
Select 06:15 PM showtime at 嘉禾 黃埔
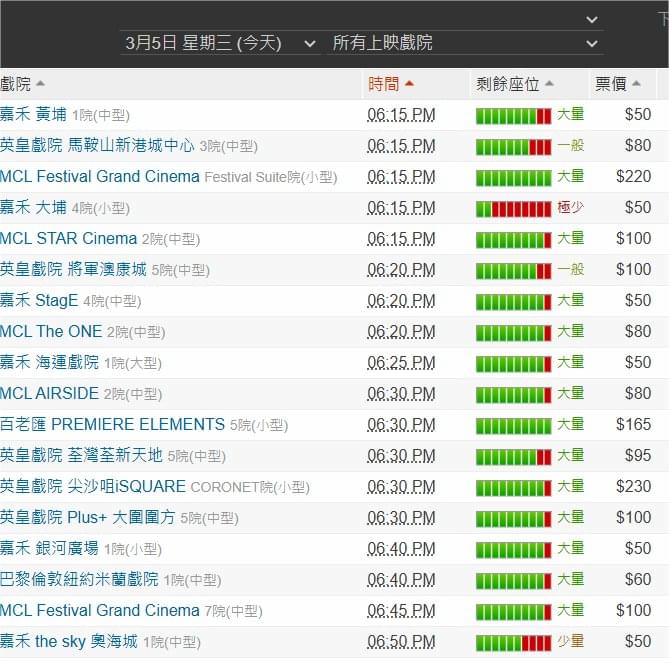[x=401, y=115]
